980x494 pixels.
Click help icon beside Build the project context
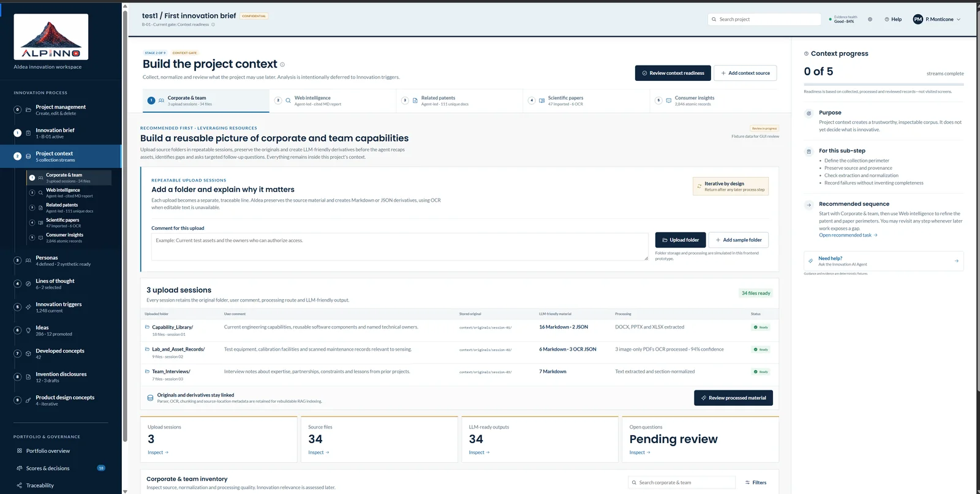click(x=282, y=64)
